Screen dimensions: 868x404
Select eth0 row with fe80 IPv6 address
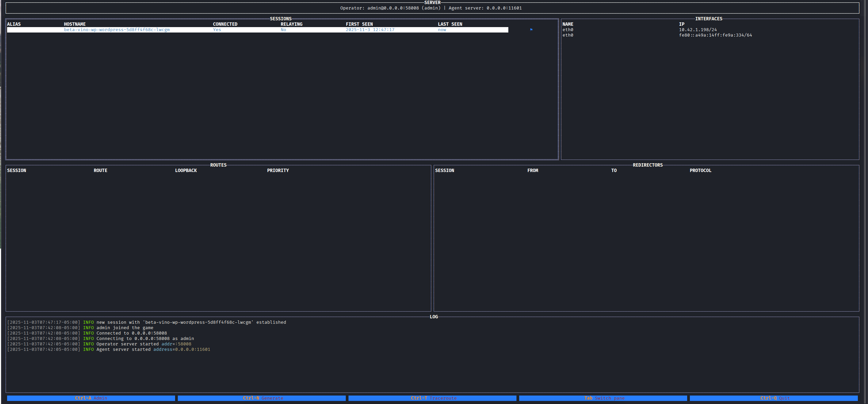[x=715, y=35]
